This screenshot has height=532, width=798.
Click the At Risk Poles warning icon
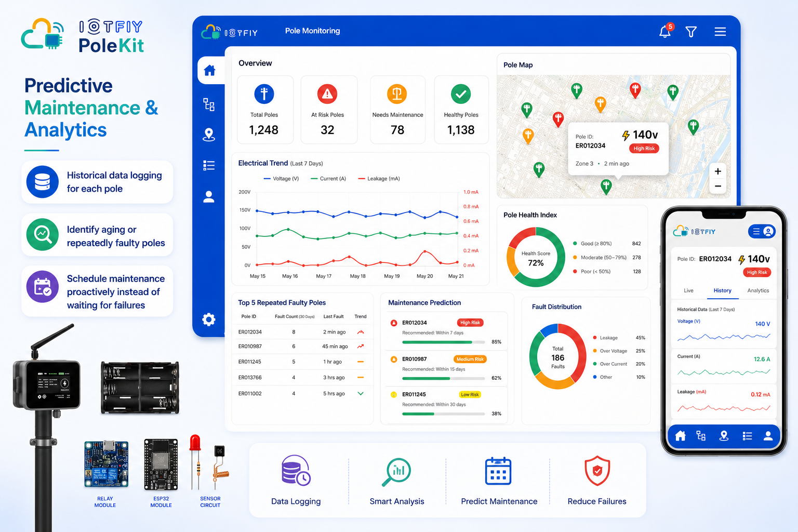pos(327,94)
